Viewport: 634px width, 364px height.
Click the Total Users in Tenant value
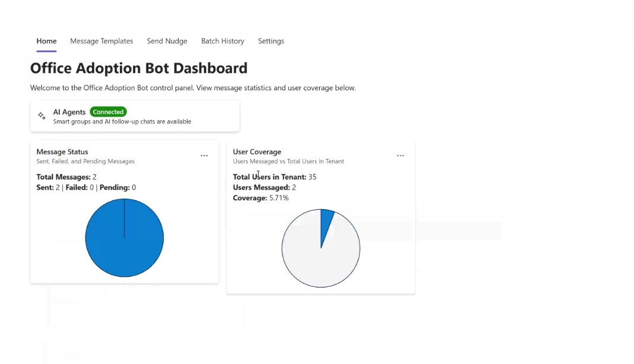point(312,177)
